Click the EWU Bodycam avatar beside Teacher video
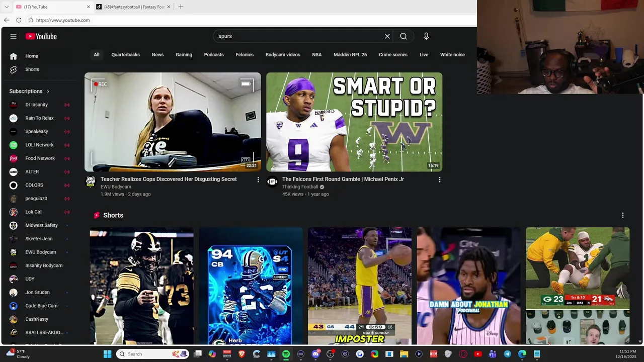644x362 pixels. (91, 182)
